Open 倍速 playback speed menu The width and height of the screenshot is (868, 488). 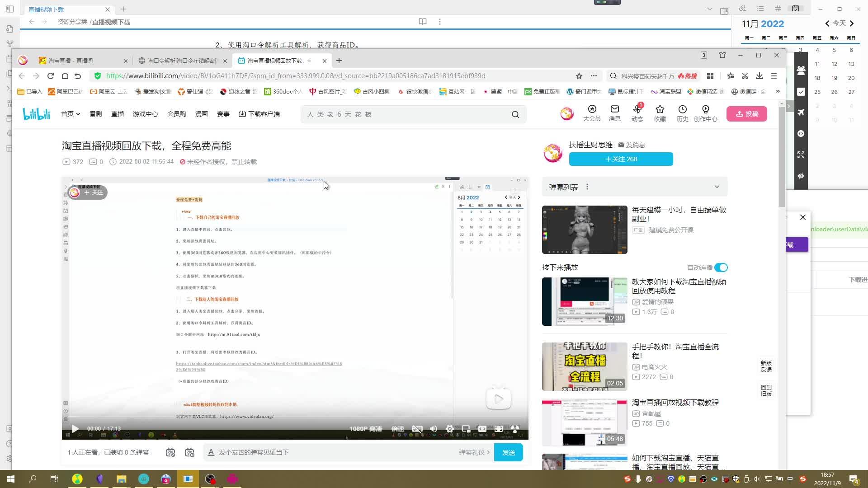(x=397, y=429)
